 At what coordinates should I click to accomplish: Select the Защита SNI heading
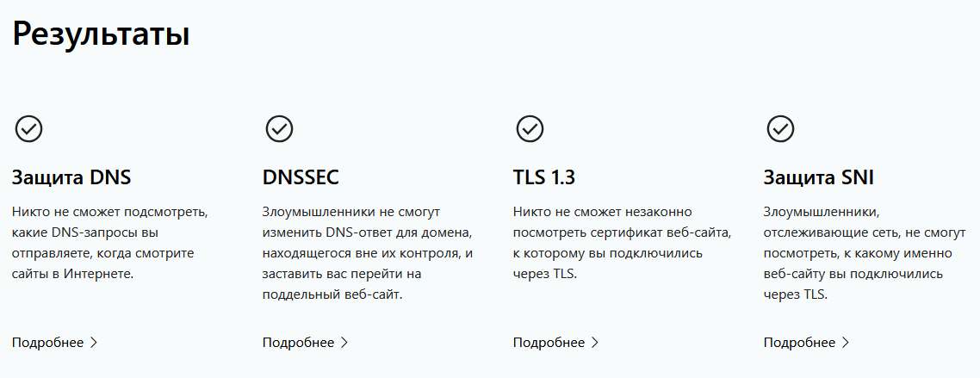(x=819, y=177)
